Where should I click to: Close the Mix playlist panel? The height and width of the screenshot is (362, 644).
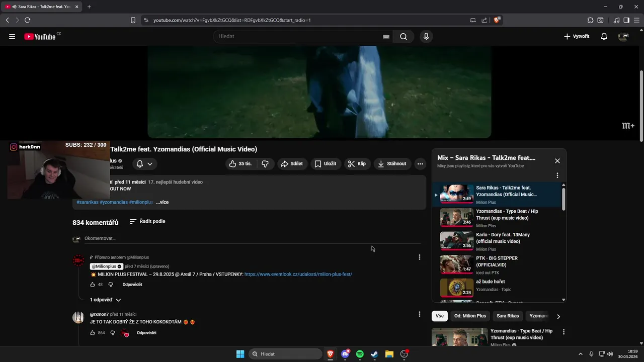[557, 161]
